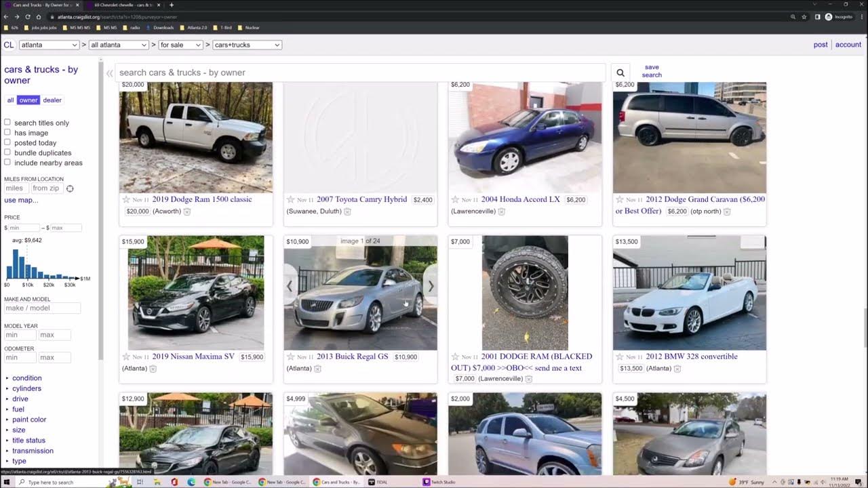Click the CL craigslist home logo
The height and width of the screenshot is (488, 868).
tap(8, 45)
